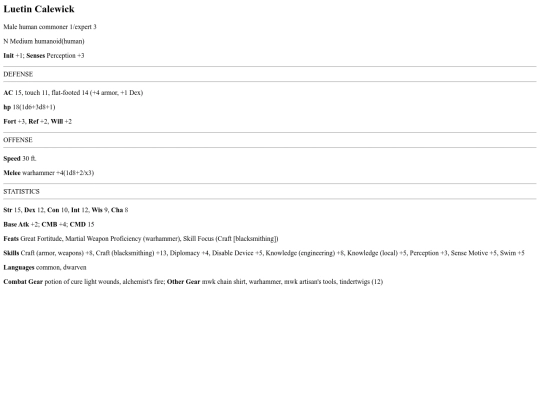
Task: Click the Other Gear label
Action: (183, 282)
